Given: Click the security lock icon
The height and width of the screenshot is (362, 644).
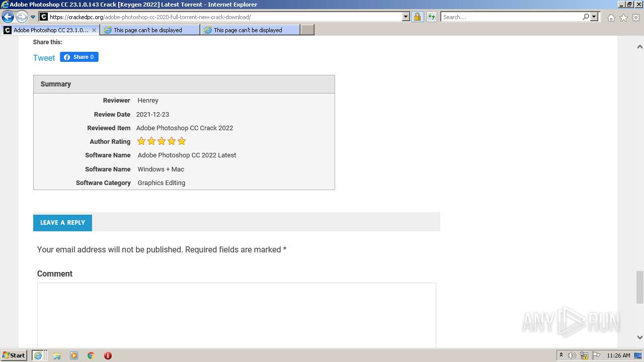Looking at the screenshot, I should [x=417, y=17].
